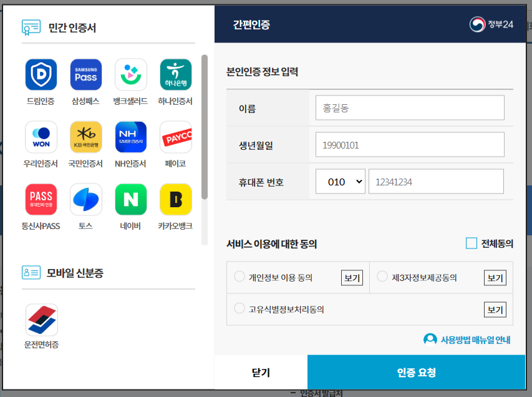Click the 민간 인증서 section certificate icon
This screenshot has width=532, height=397.
click(31, 27)
